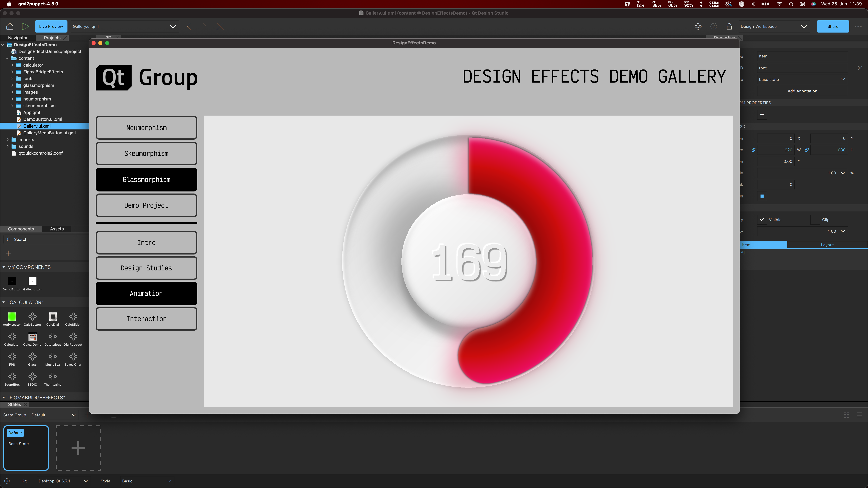Viewport: 868px width, 488px height.
Task: Select the MusicBox component icon
Action: 53,357
